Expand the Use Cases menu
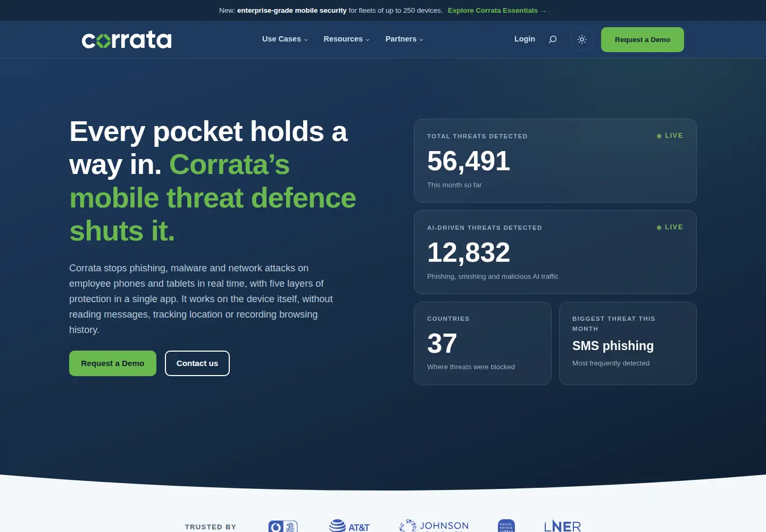The image size is (766, 532). pyautogui.click(x=285, y=39)
